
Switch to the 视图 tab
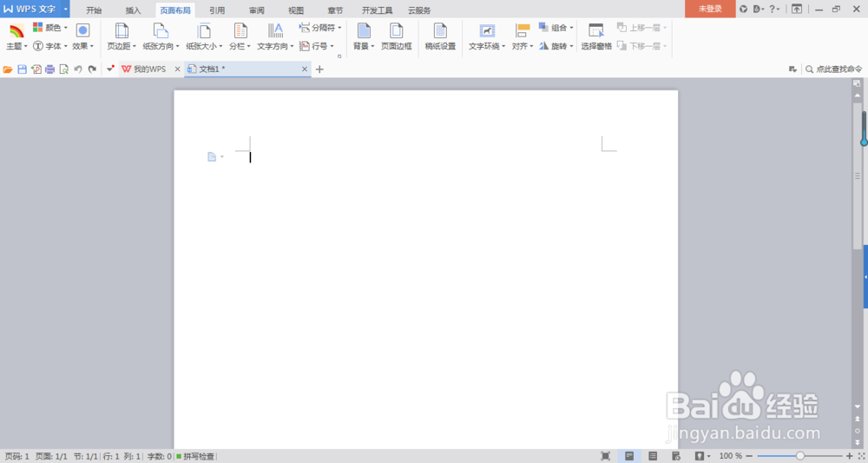pos(296,10)
